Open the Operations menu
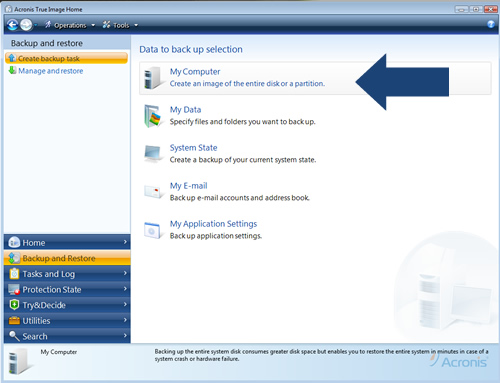Screen dimensions: 500x383 click(x=70, y=25)
